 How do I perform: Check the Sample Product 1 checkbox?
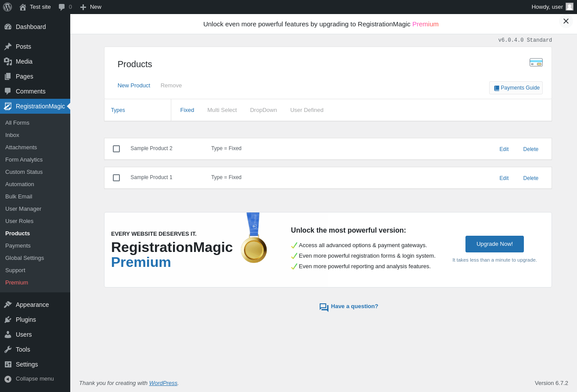116,178
